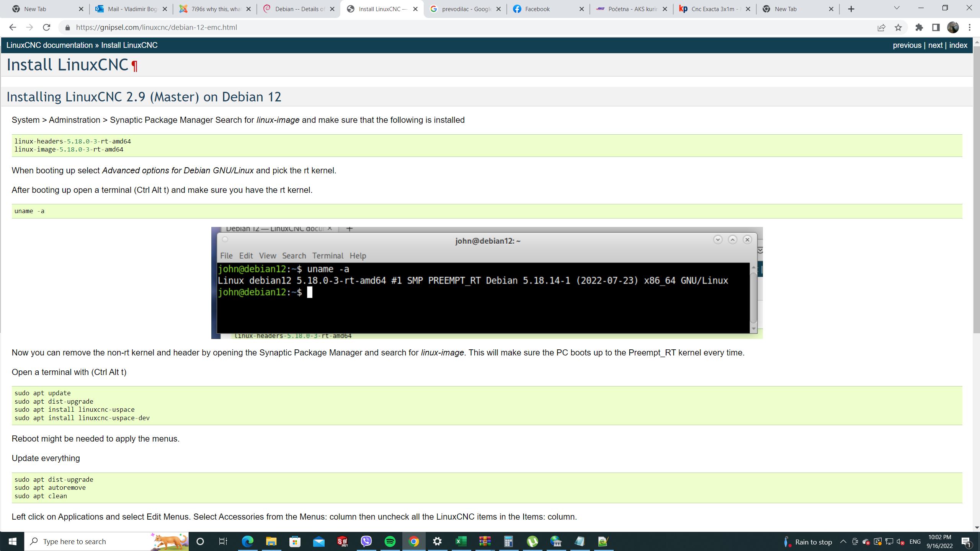Click the site lock icon in address bar

(68, 28)
